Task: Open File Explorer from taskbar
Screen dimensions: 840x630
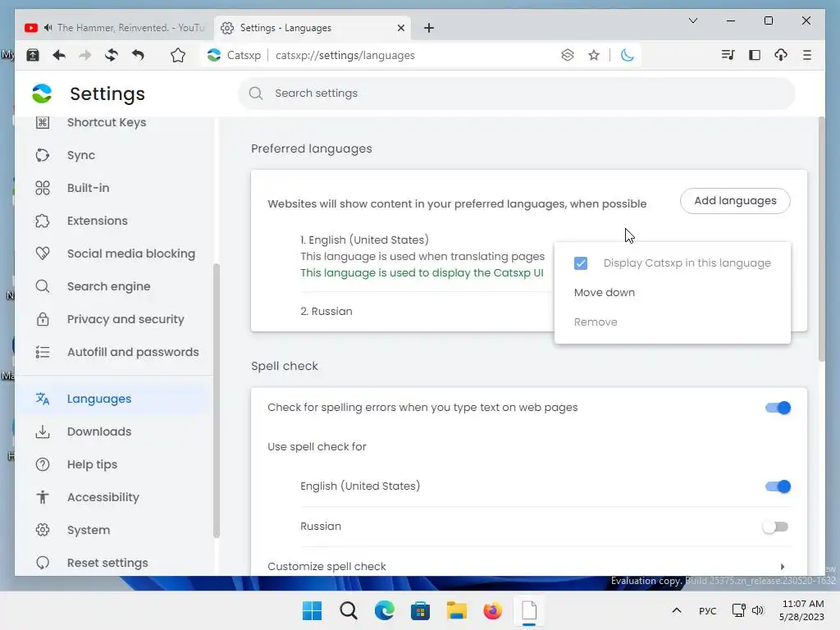Action: pos(456,610)
